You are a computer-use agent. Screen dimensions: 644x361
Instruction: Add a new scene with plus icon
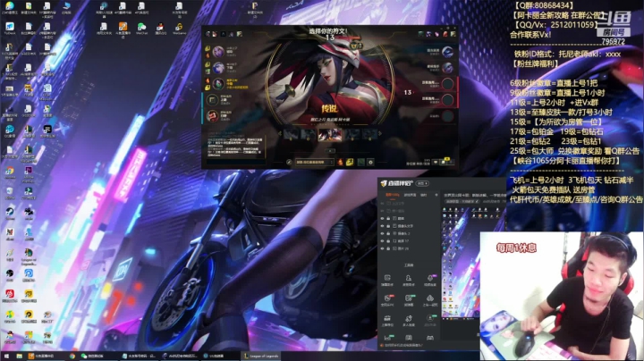(x=436, y=195)
